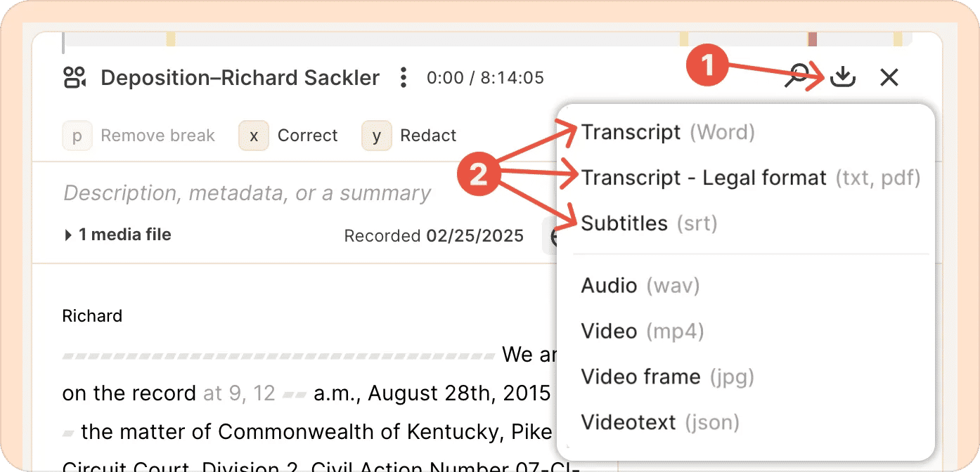Expand the 1 media file disclosure
The height and width of the screenshot is (472, 980).
point(117,235)
